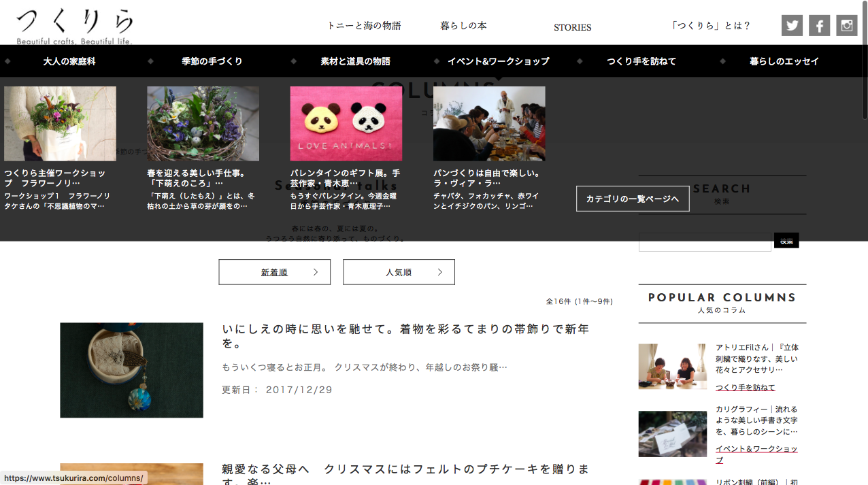Open the 大人の家庭科 menu
Viewport: 868px width, 485px height.
[69, 61]
